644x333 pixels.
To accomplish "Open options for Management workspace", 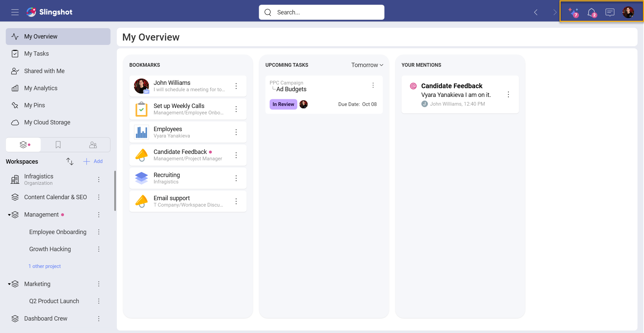I will (x=99, y=215).
